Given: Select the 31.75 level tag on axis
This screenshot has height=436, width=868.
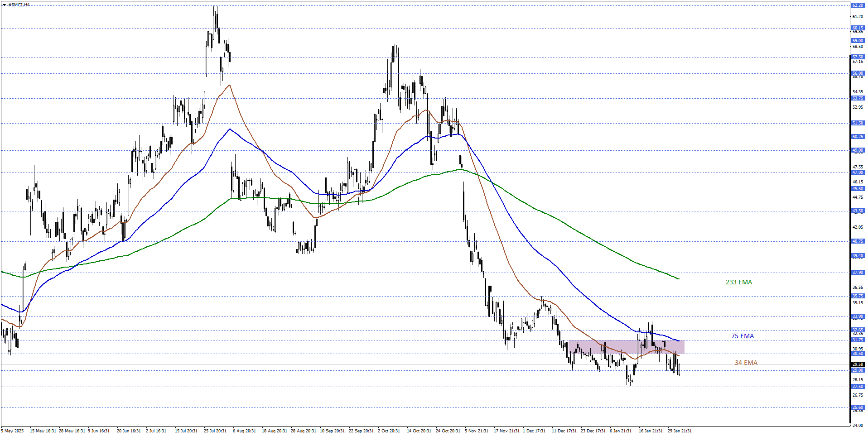Looking at the screenshot, I should (858, 340).
